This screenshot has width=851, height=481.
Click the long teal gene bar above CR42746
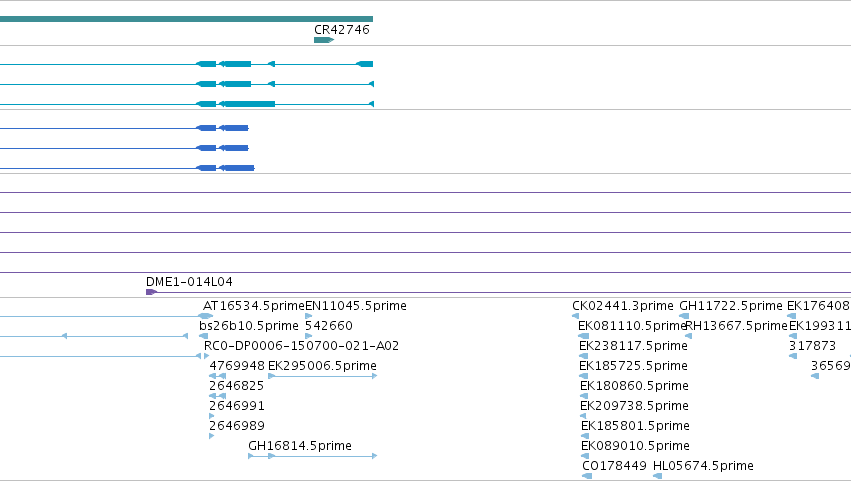(186, 19)
